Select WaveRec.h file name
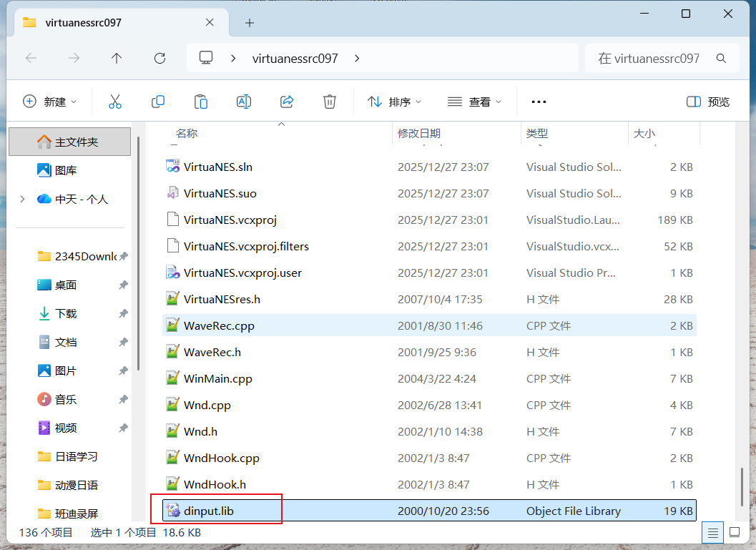 pyautogui.click(x=212, y=353)
